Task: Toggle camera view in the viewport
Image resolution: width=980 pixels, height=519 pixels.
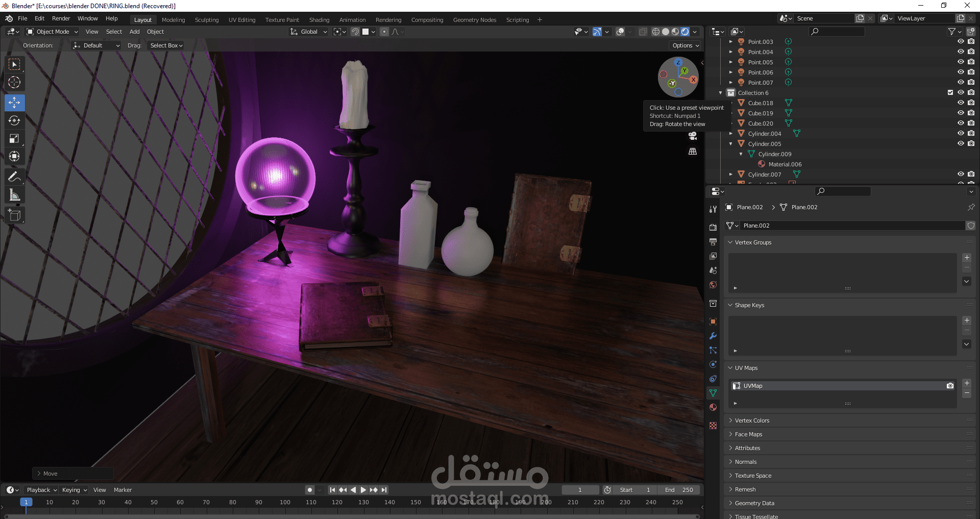Action: [x=693, y=136]
